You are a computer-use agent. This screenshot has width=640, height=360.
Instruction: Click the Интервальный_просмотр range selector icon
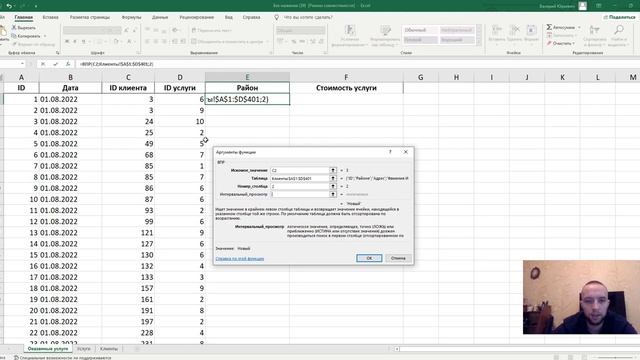[x=333, y=194]
